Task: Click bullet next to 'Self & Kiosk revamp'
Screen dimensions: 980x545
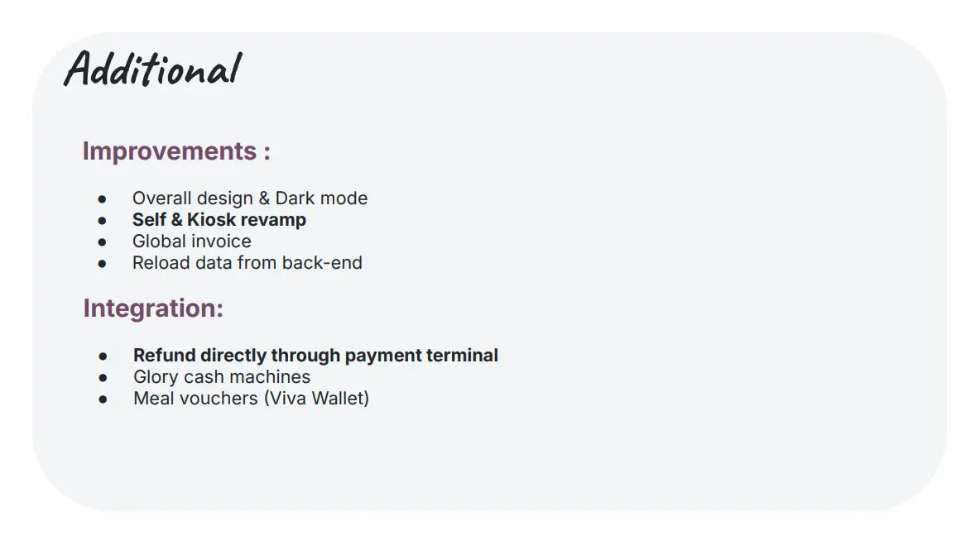Action: 102,220
